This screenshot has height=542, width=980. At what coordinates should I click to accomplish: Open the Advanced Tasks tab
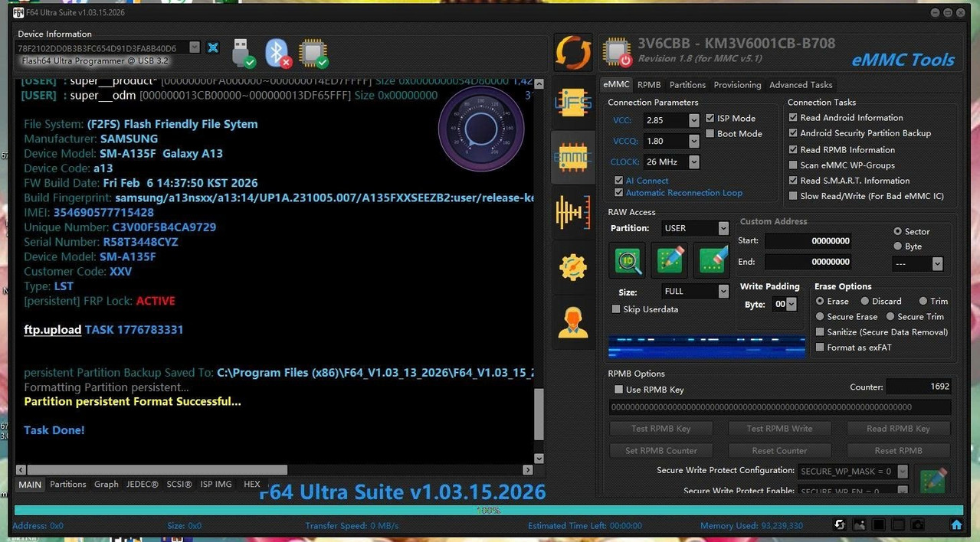[x=801, y=85]
